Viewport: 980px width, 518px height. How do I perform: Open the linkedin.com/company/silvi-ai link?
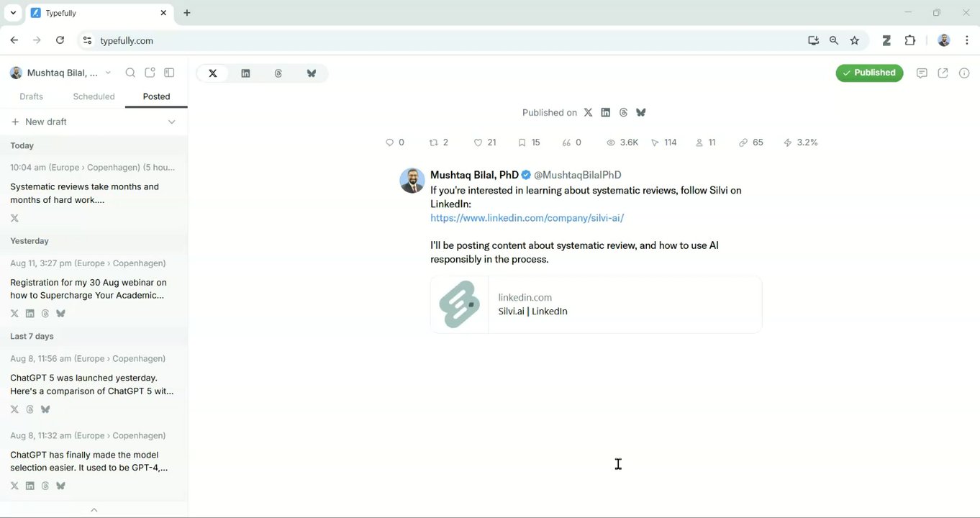click(x=527, y=218)
